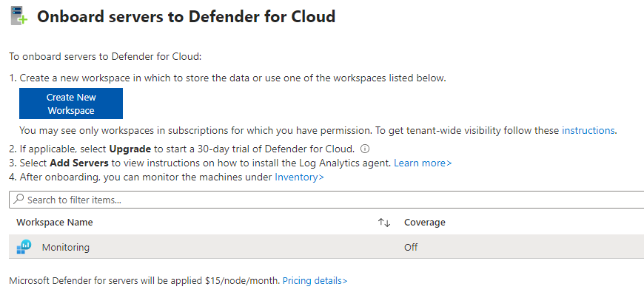Viewport: 644px width, 298px height.
Task: Open the Pricing details link
Action: point(315,281)
